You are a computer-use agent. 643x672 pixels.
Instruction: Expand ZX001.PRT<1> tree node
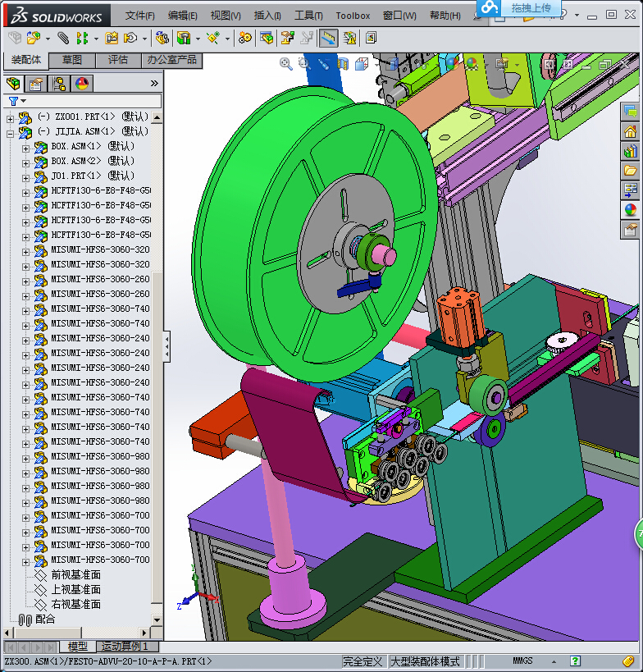(x=11, y=119)
